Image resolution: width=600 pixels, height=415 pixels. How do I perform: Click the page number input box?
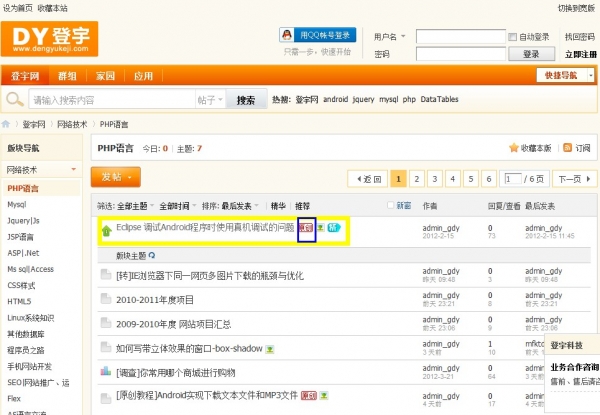click(x=513, y=179)
